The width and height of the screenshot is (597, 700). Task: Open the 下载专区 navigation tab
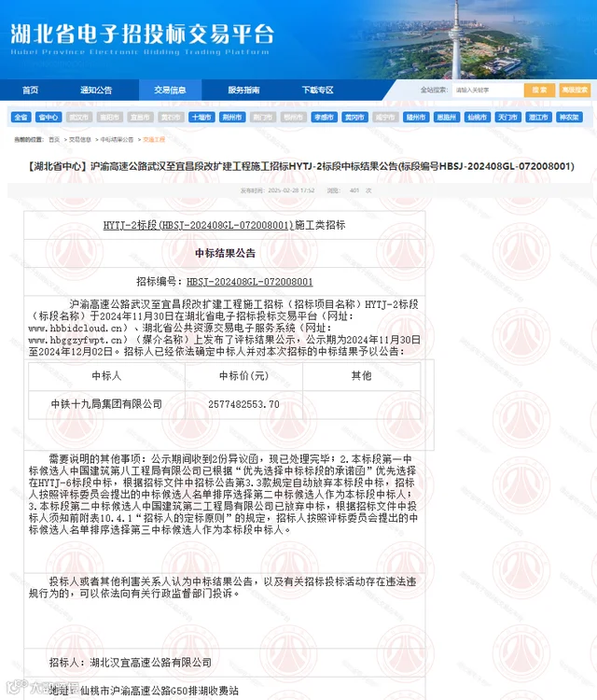(317, 91)
